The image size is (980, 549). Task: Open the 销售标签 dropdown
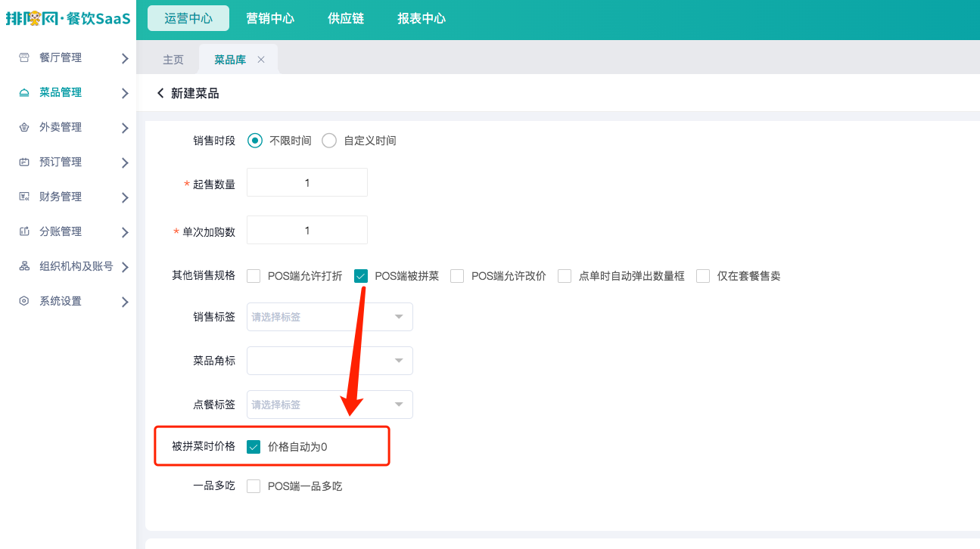[x=330, y=317]
